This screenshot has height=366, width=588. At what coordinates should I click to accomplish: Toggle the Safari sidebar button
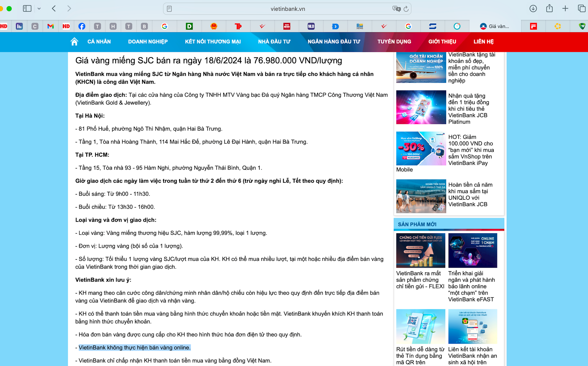coord(27,9)
